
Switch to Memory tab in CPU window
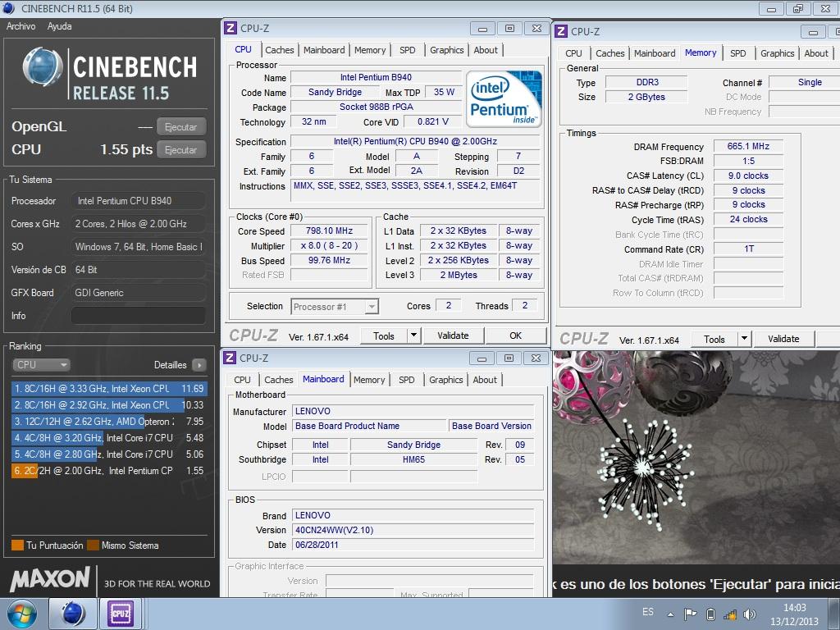(370, 50)
